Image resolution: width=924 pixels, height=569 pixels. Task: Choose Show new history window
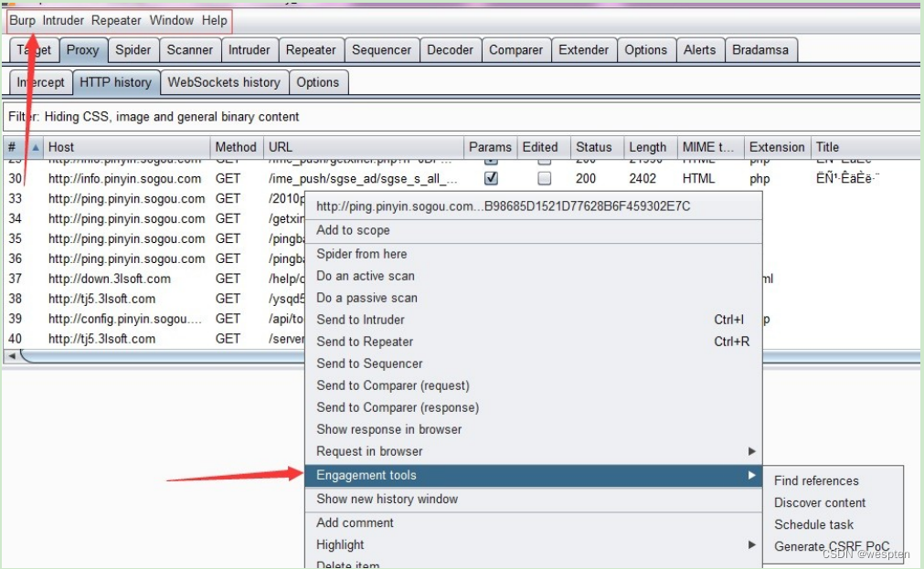[x=534, y=499]
